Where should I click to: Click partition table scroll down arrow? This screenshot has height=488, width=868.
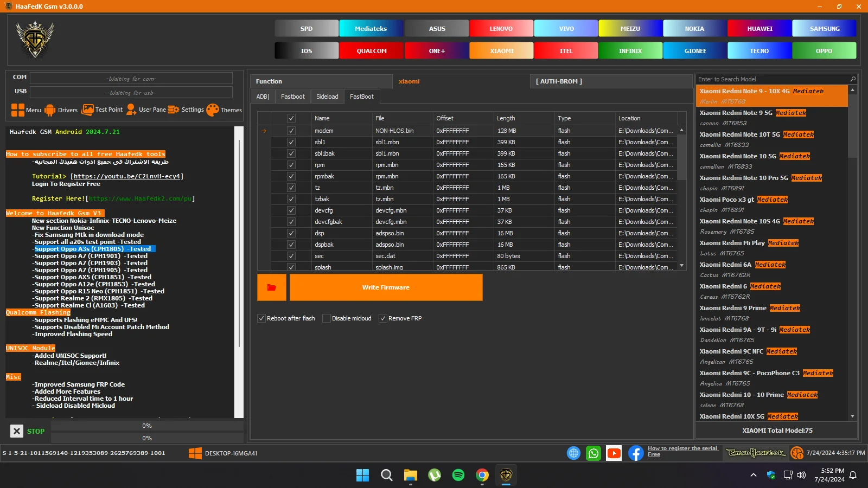(682, 266)
